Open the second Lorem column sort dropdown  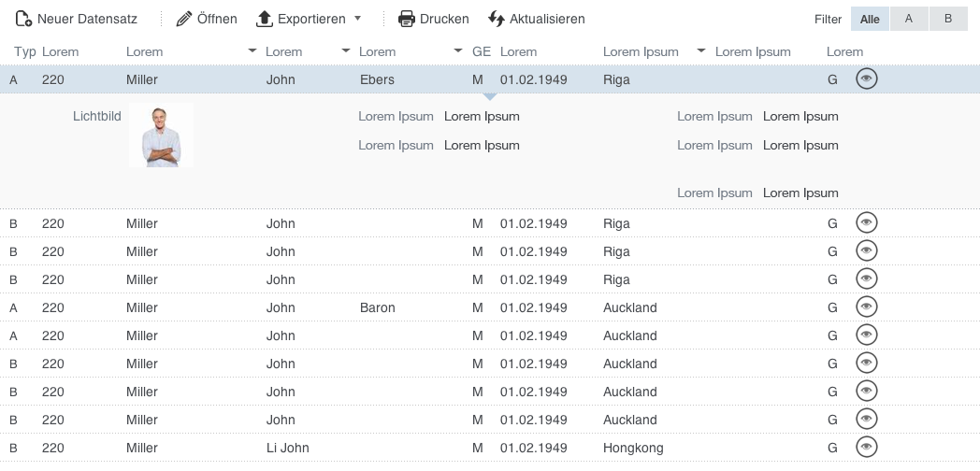click(x=252, y=51)
